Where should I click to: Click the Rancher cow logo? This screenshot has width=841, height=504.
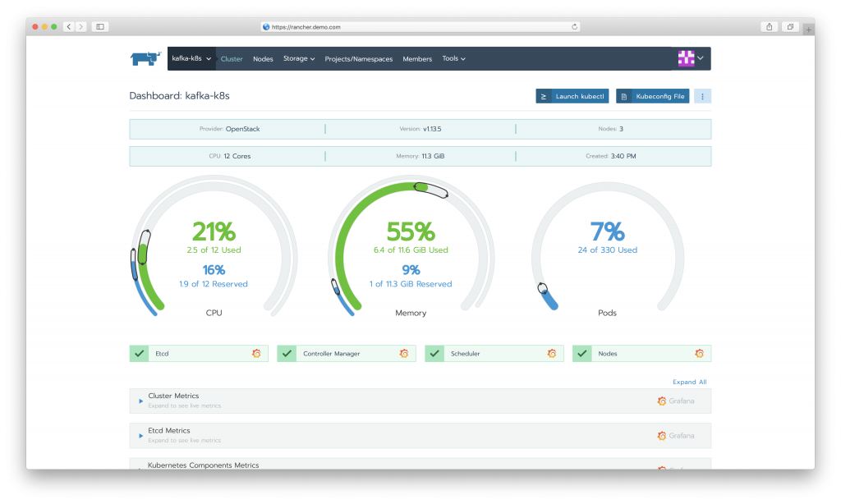coord(145,58)
